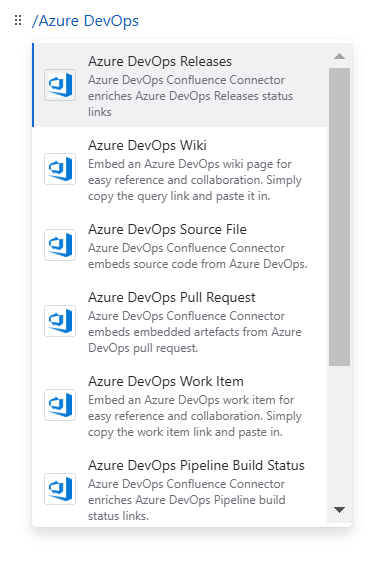
Task: Select the Azure DevOps Source File macro
Action: pos(180,245)
